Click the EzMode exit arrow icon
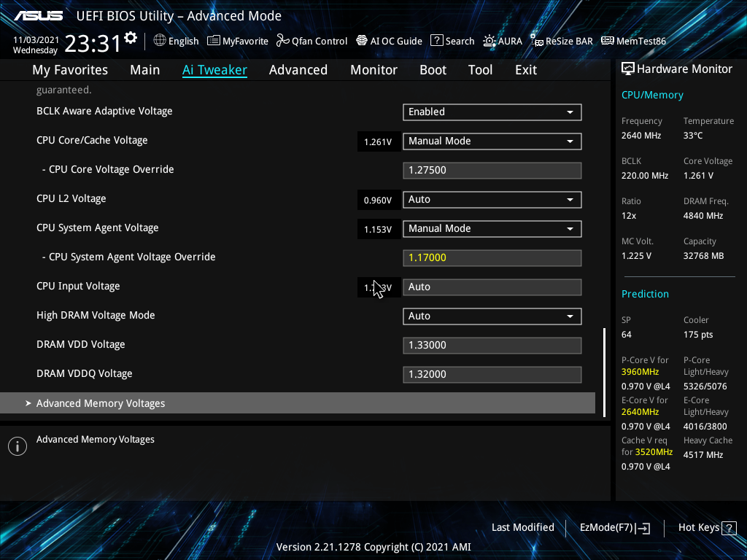 coord(643,528)
